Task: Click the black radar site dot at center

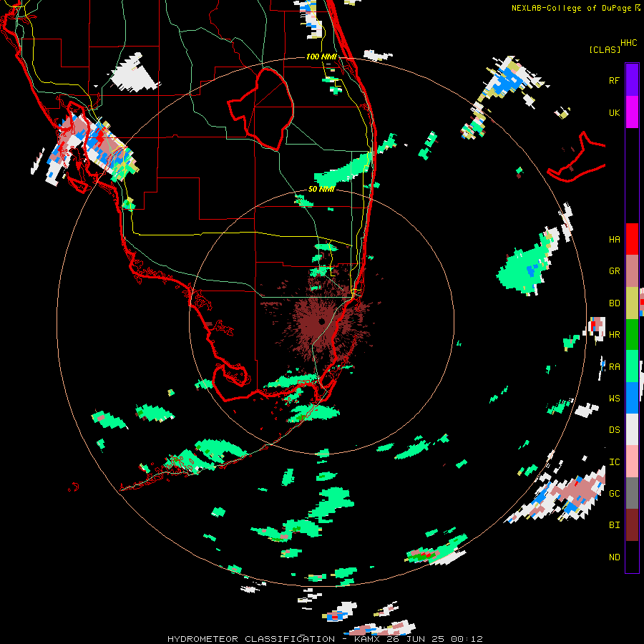Action: click(x=321, y=321)
